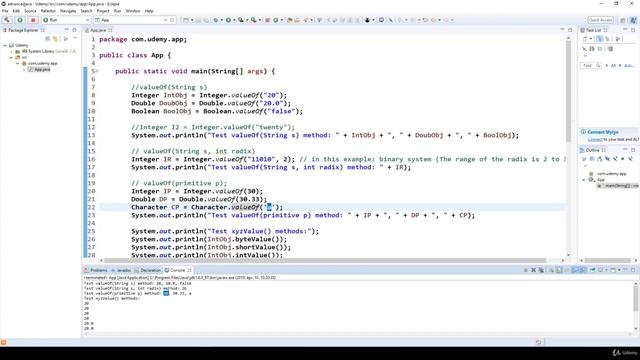Open the Java perspective icon
Screen dimensions: 640x360
click(633, 20)
